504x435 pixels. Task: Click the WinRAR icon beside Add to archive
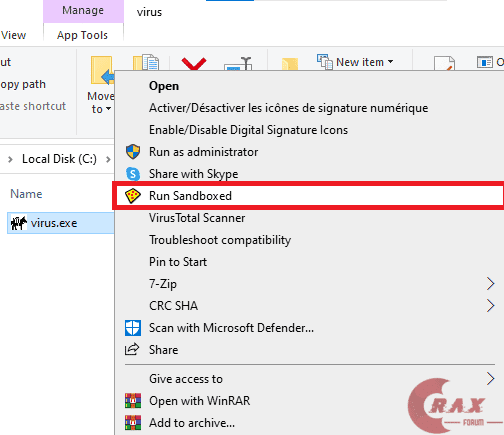point(133,423)
